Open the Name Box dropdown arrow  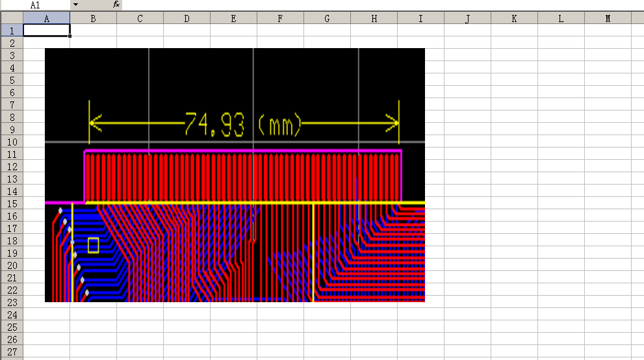pos(75,5)
